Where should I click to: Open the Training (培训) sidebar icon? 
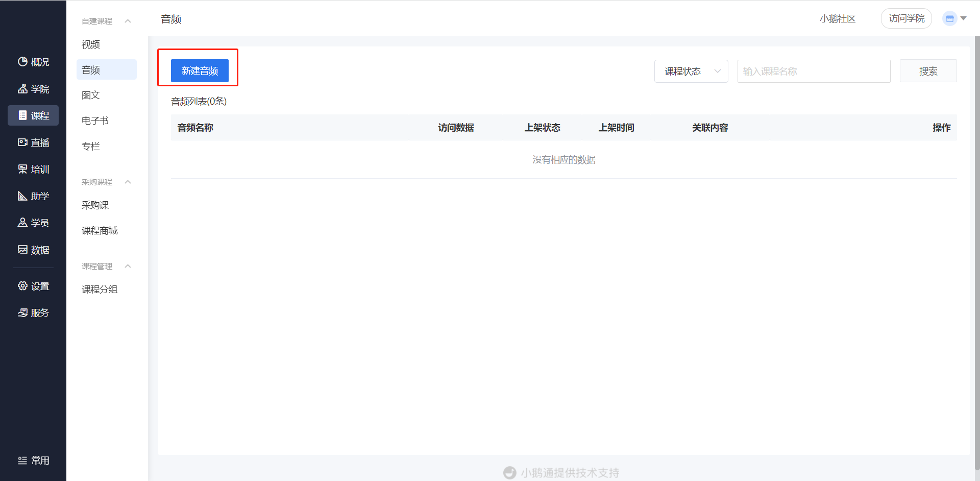click(x=22, y=169)
